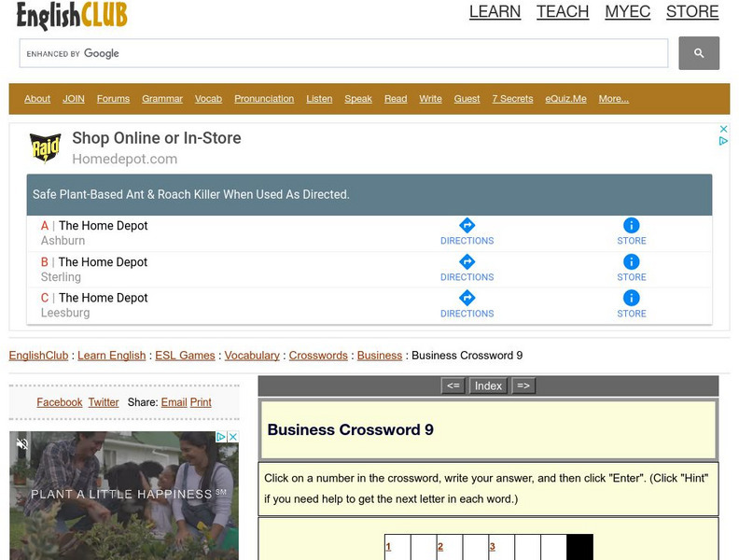Viewport: 739px width, 560px height.
Task: Click the Homedepot.com ad link
Action: [x=124, y=159]
